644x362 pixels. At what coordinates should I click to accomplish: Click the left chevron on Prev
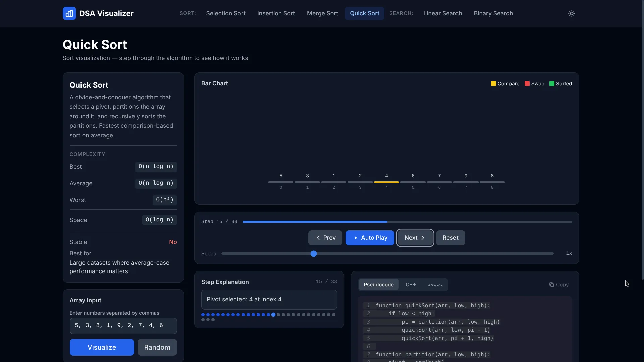(318, 238)
